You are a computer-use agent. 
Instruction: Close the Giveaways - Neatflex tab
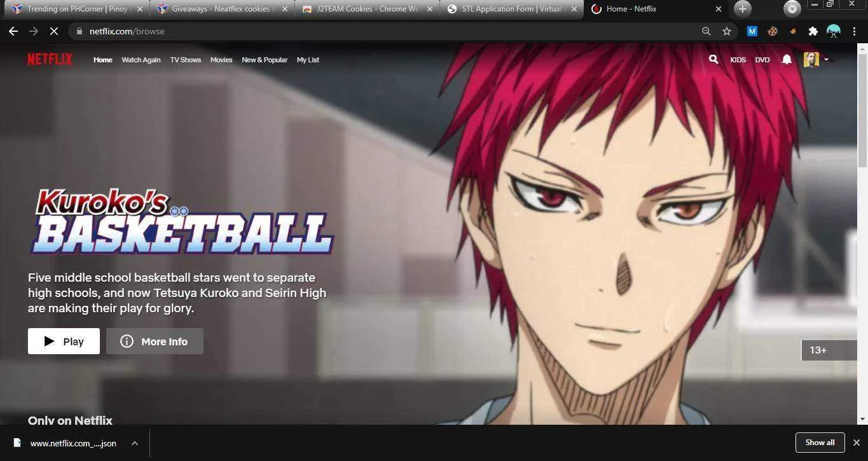285,9
